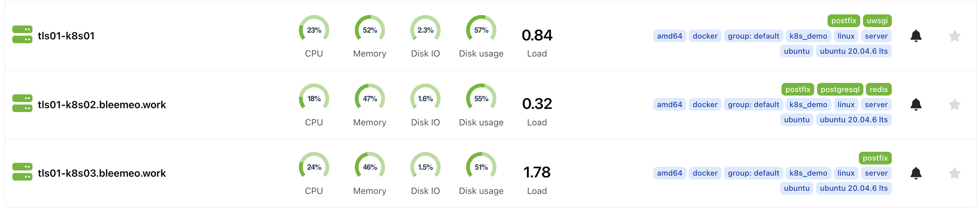Click the server icon for tls01-k8s01
Image resolution: width=980 pixels, height=215 pixels.
coord(22,35)
